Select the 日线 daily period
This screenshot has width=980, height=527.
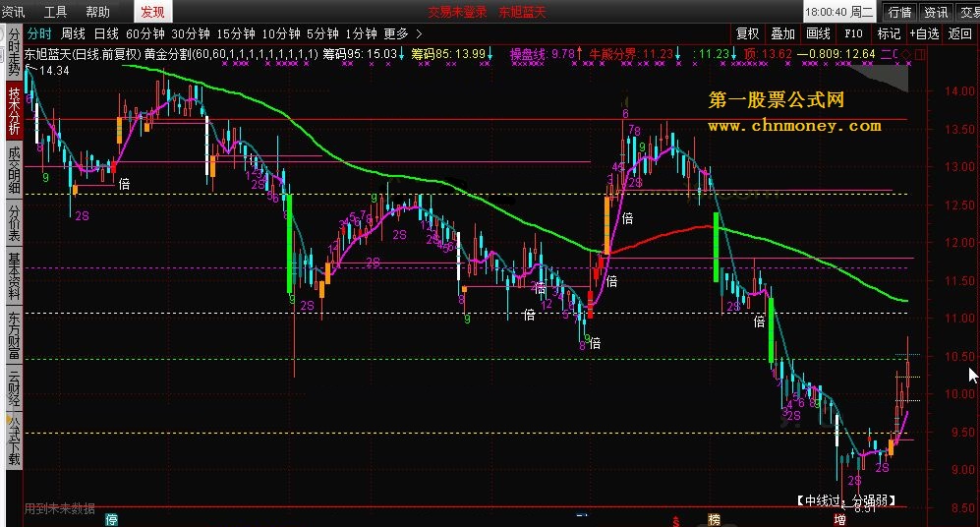coord(106,33)
